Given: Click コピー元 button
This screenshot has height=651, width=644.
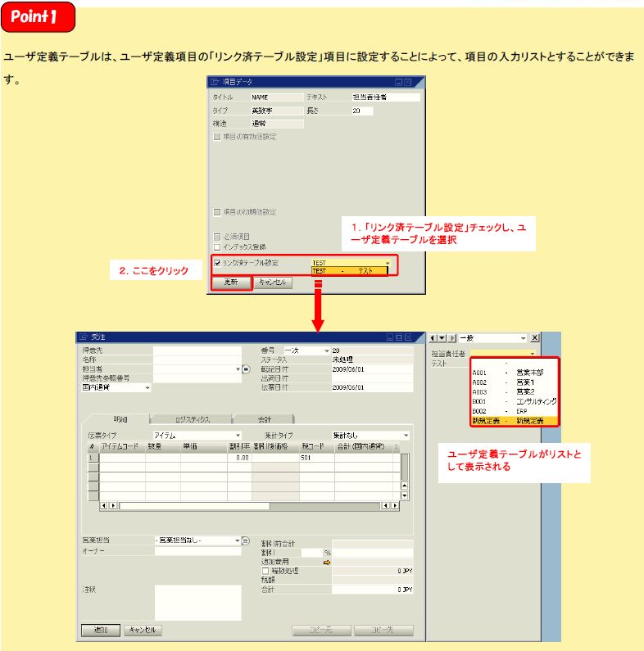Looking at the screenshot, I should (x=321, y=630).
